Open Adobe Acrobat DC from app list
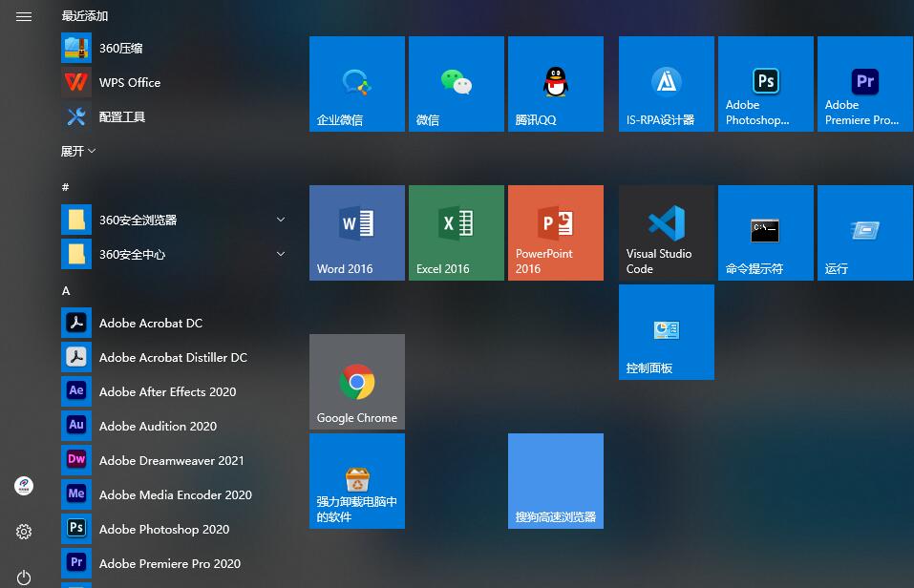This screenshot has height=588, width=914. pyautogui.click(x=175, y=323)
